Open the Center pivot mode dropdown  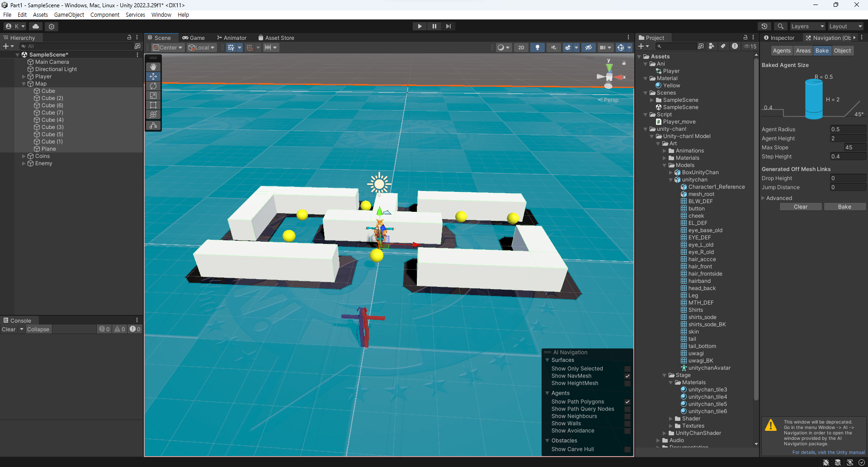167,48
